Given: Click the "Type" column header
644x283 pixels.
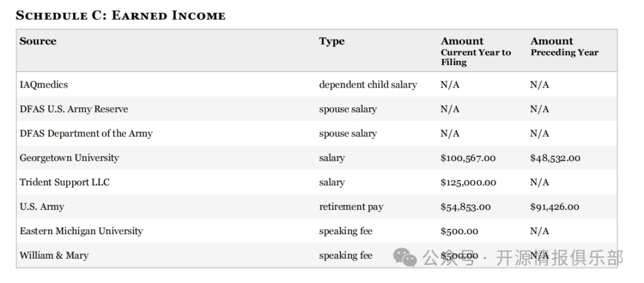Looking at the screenshot, I should pyautogui.click(x=332, y=41).
